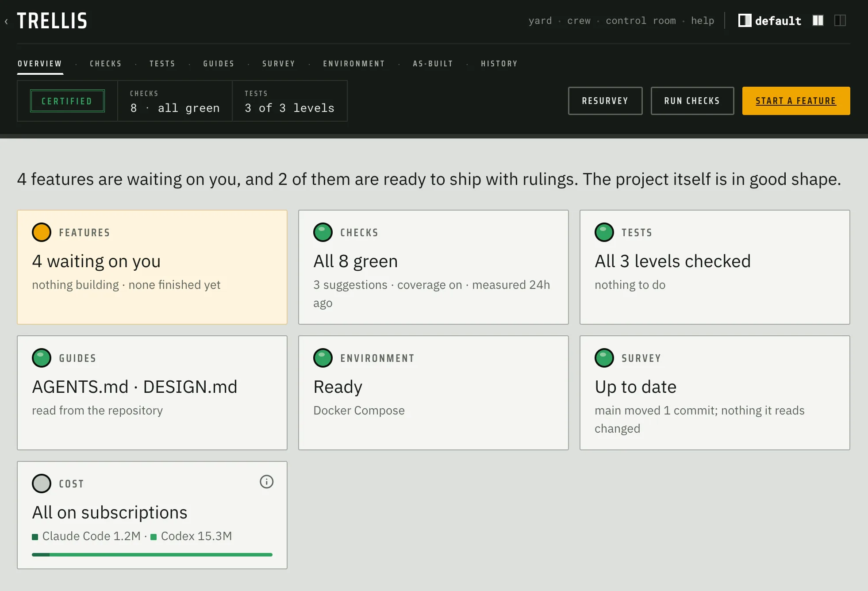
Task: Open the Overview tab
Action: tap(40, 64)
